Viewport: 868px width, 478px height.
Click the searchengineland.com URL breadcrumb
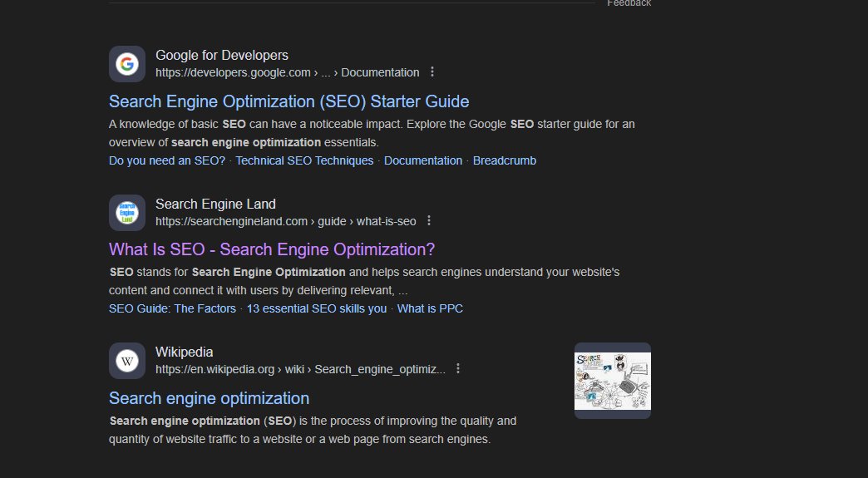point(286,221)
